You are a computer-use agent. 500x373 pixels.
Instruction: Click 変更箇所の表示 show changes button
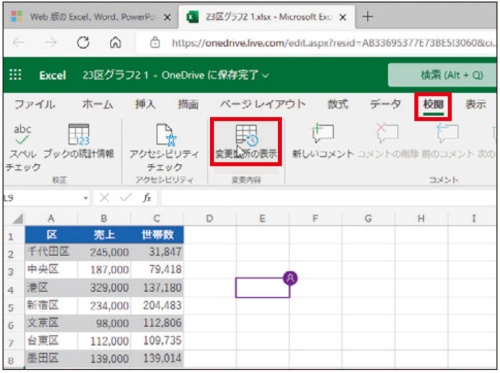[x=246, y=141]
